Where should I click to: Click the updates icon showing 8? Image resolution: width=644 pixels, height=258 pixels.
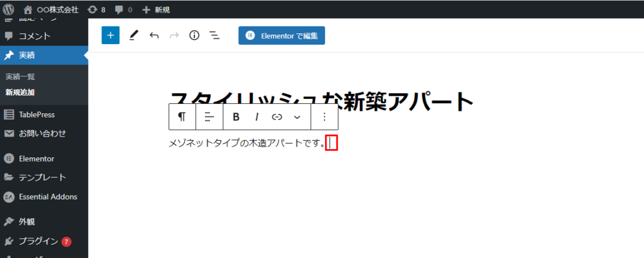pos(96,9)
